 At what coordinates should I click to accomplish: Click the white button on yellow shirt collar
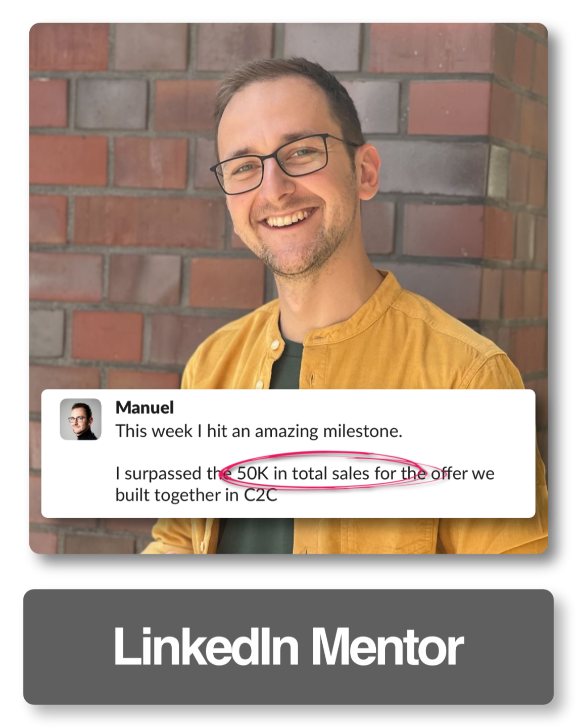(x=275, y=345)
